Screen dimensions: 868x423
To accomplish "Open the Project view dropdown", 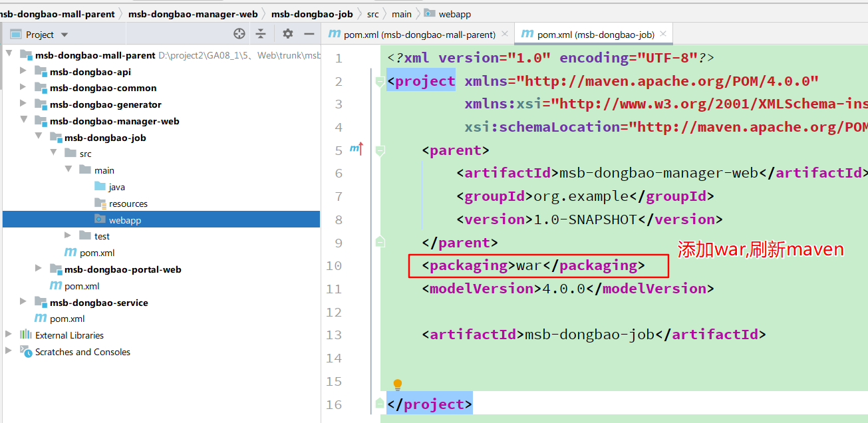I will (x=65, y=35).
